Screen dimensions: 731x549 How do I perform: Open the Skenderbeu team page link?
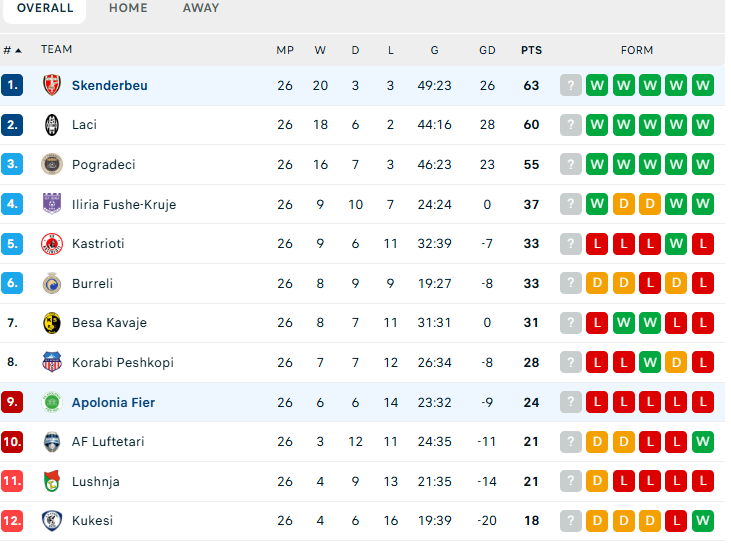[109, 86]
